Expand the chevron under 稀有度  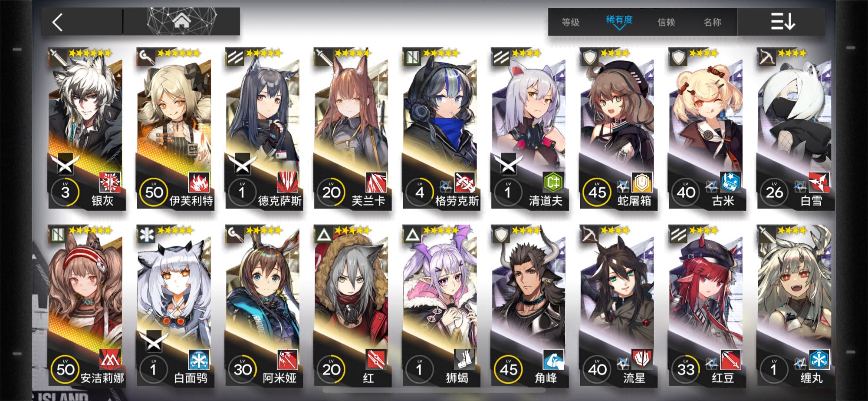[x=619, y=28]
